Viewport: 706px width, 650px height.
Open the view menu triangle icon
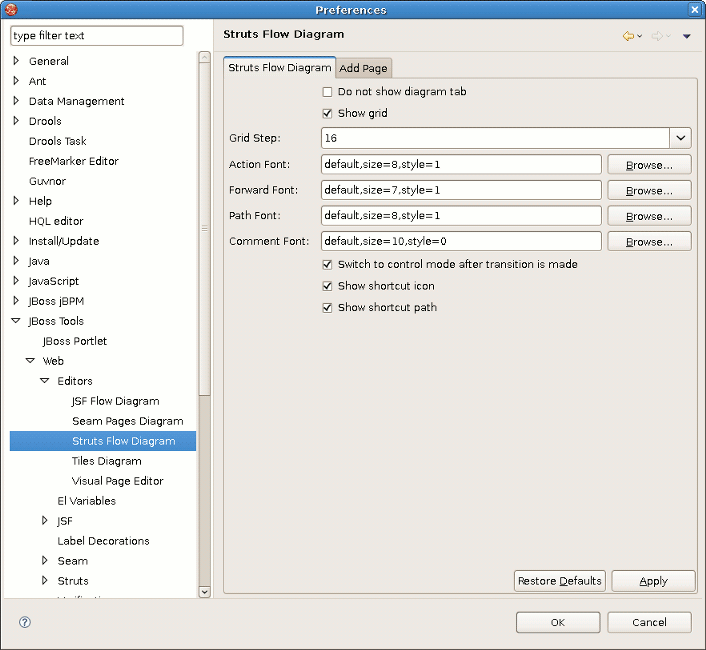click(x=686, y=36)
